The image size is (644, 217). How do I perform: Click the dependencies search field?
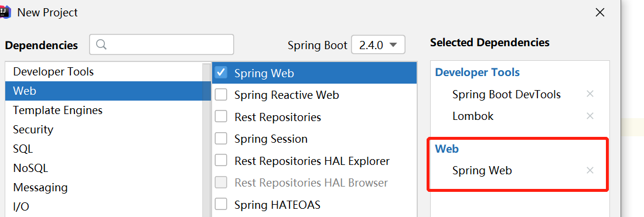[x=161, y=44]
